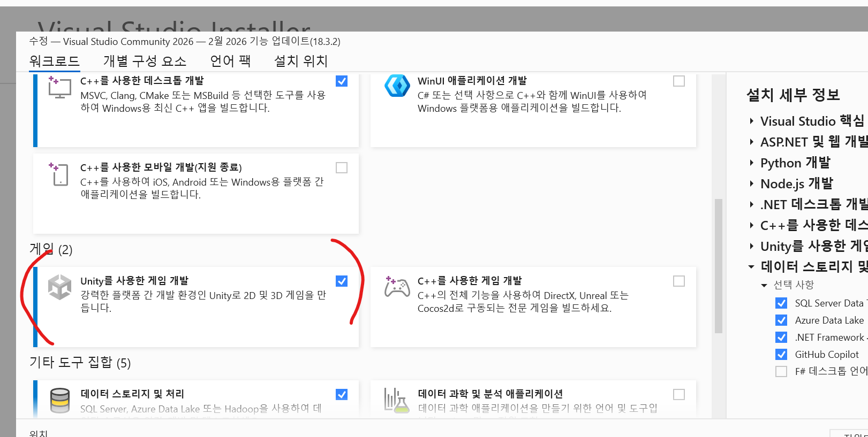The image size is (868, 437).
Task: Click the 게임 (2) section heading
Action: [51, 249]
